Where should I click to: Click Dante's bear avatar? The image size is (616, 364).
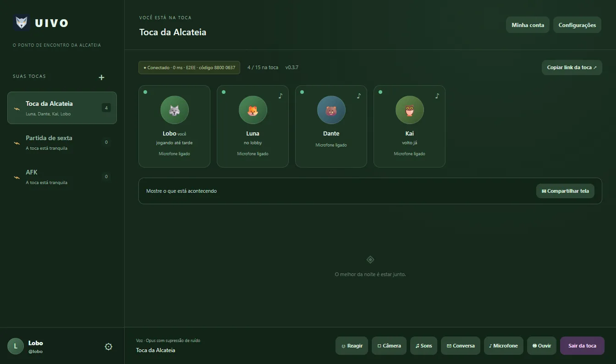point(331,110)
